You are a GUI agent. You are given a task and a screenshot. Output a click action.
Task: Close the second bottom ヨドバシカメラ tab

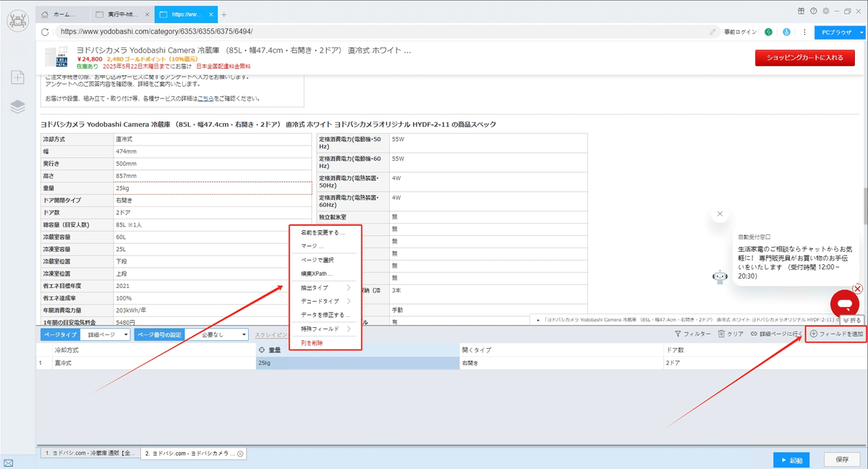[x=240, y=454]
